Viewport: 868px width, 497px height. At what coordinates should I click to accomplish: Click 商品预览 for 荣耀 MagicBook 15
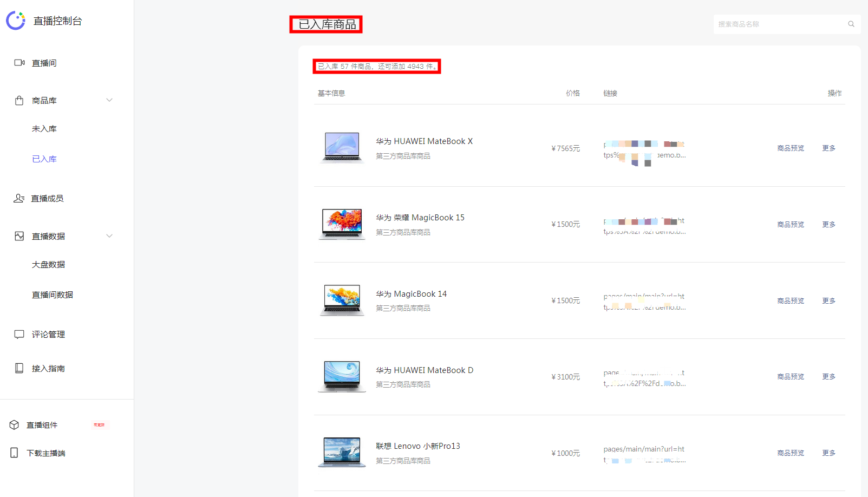coord(791,224)
